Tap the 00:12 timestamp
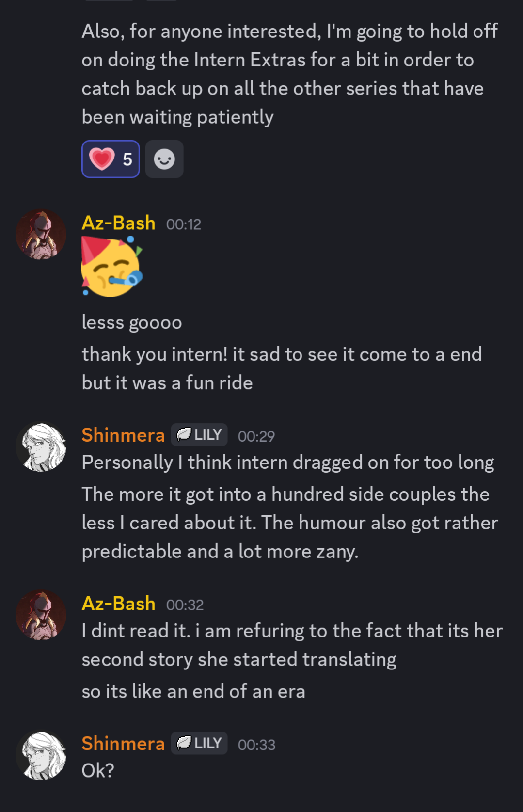 pos(184,224)
